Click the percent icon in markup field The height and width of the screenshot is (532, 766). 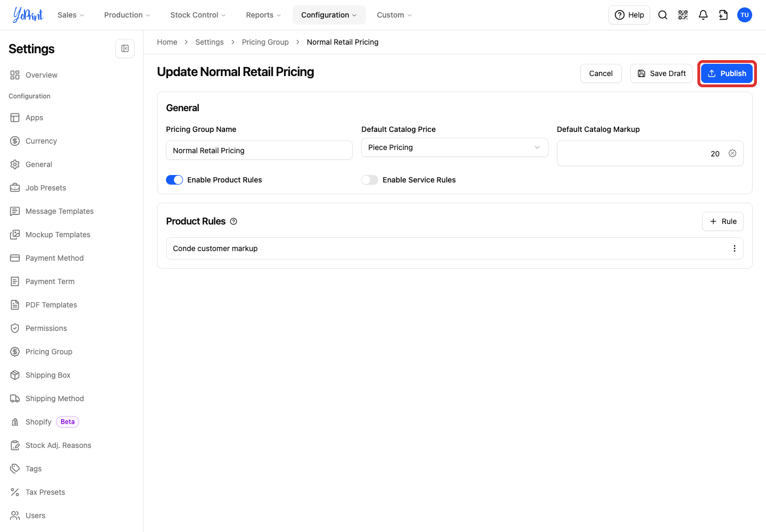pyautogui.click(x=732, y=153)
